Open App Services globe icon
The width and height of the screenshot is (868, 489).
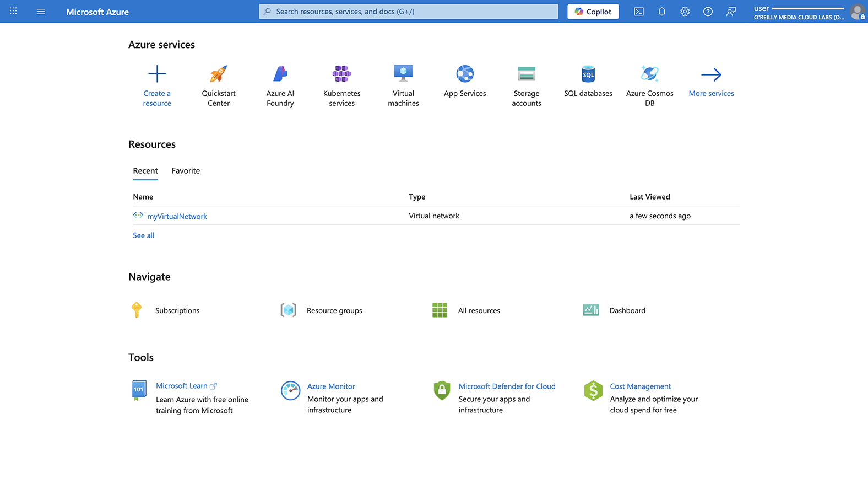click(x=465, y=74)
